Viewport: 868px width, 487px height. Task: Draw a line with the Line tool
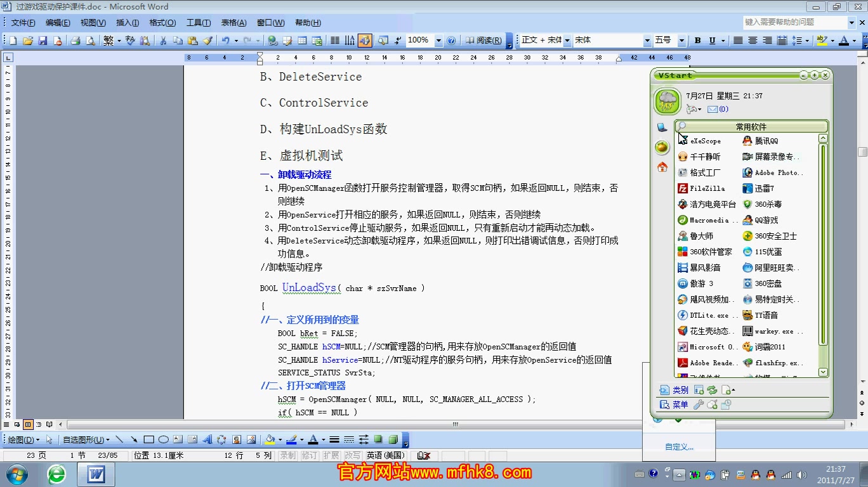119,439
